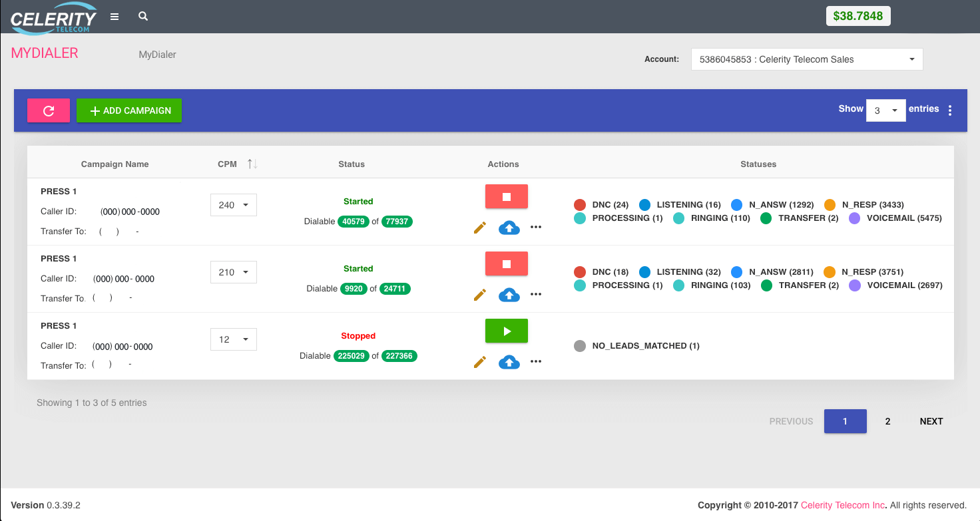Refresh the campaign list
The height and width of the screenshot is (521, 980).
point(49,110)
